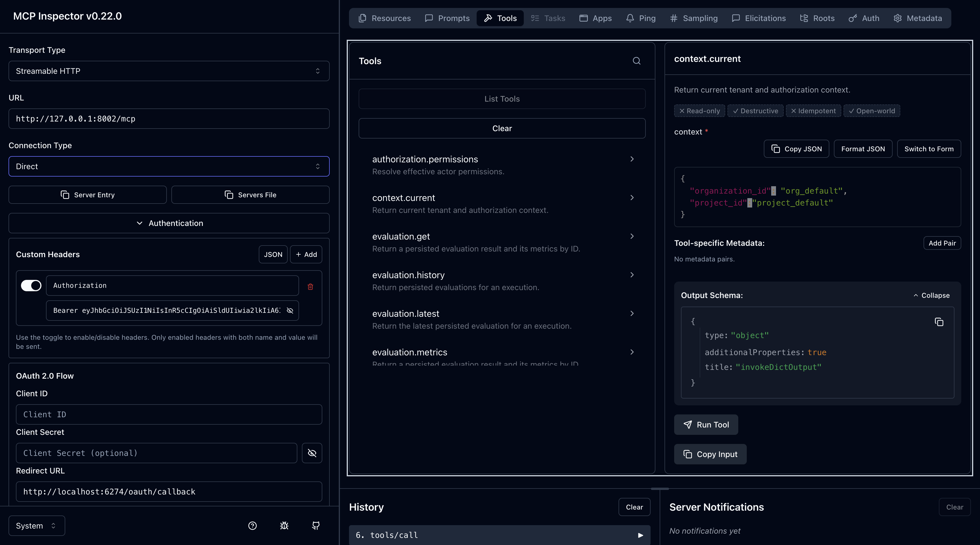The width and height of the screenshot is (980, 545).
Task: Click the Open-world annotation badge
Action: [872, 111]
